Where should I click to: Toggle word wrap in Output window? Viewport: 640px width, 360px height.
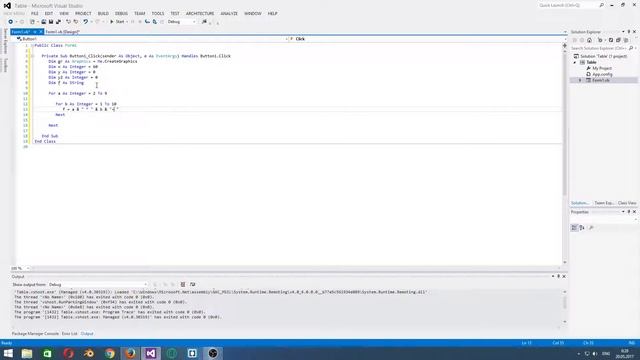click(193, 284)
